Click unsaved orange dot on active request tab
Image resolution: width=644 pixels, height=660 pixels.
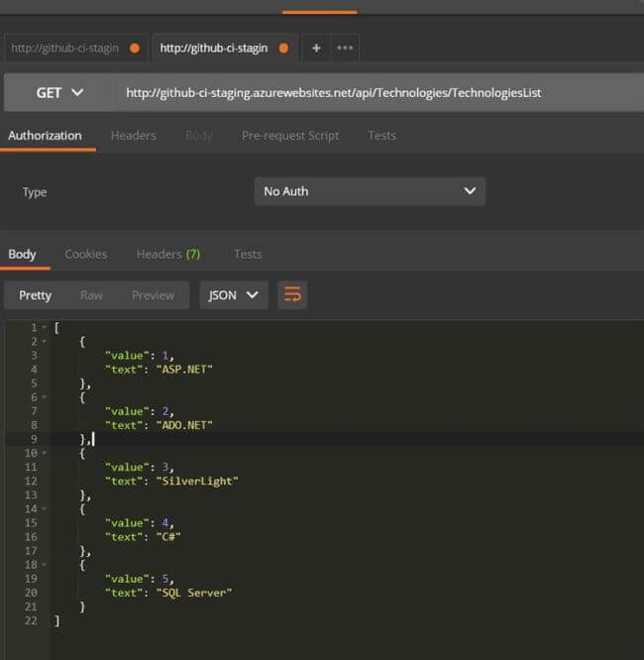(283, 49)
